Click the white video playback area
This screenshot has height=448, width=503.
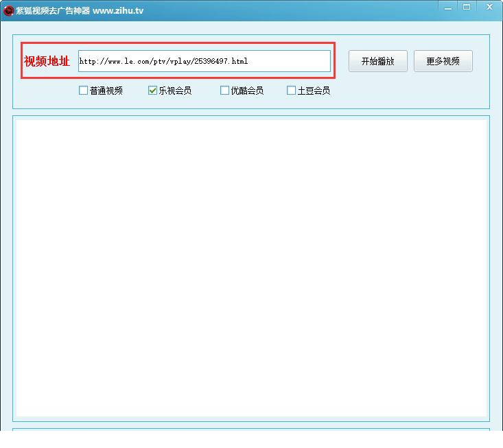pyautogui.click(x=251, y=268)
